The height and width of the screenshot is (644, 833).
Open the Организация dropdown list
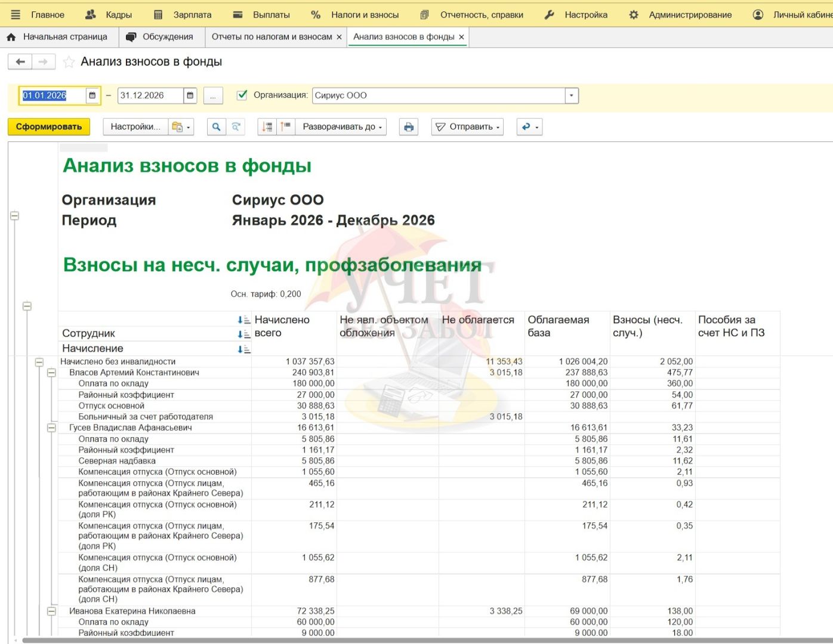coord(572,95)
